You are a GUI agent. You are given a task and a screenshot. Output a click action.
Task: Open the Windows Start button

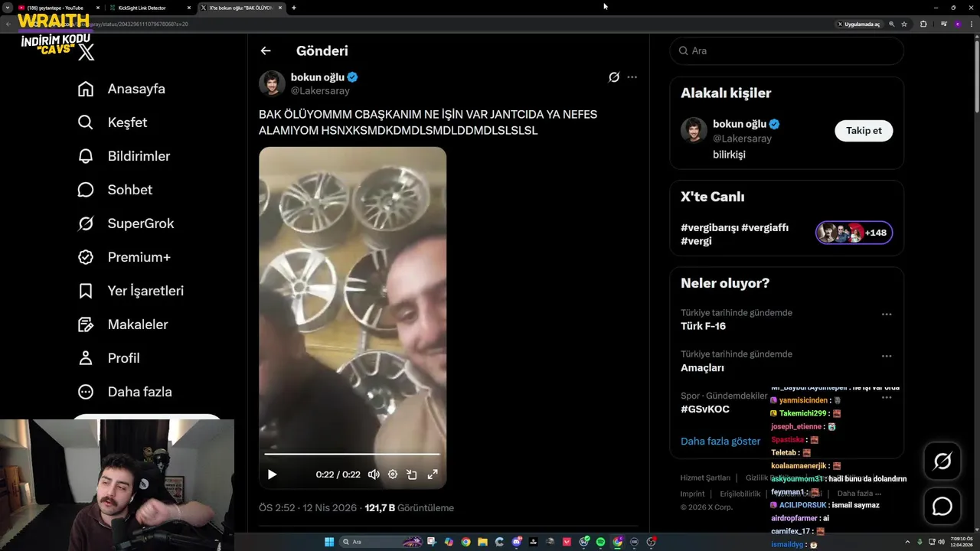click(329, 542)
